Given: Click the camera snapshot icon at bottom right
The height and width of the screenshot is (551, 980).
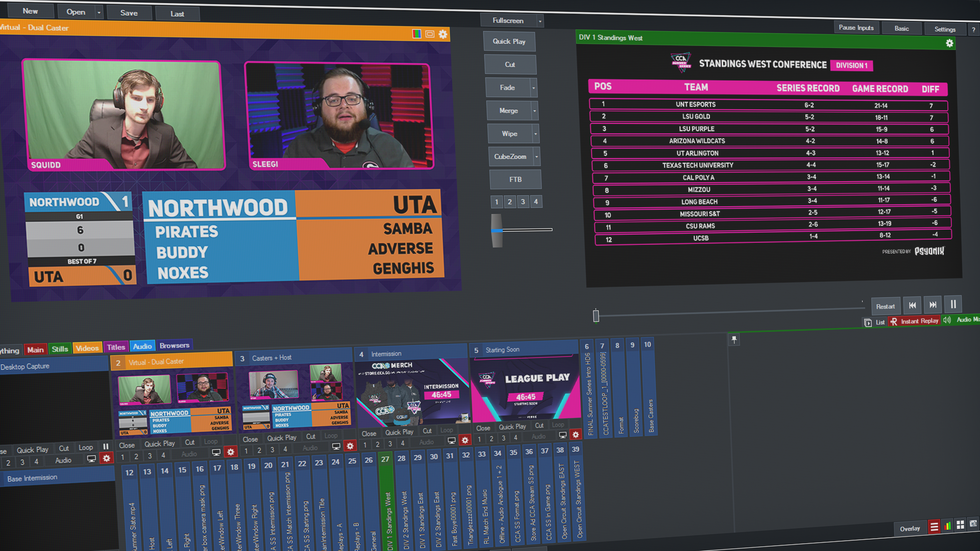Looking at the screenshot, I should coord(973,524).
